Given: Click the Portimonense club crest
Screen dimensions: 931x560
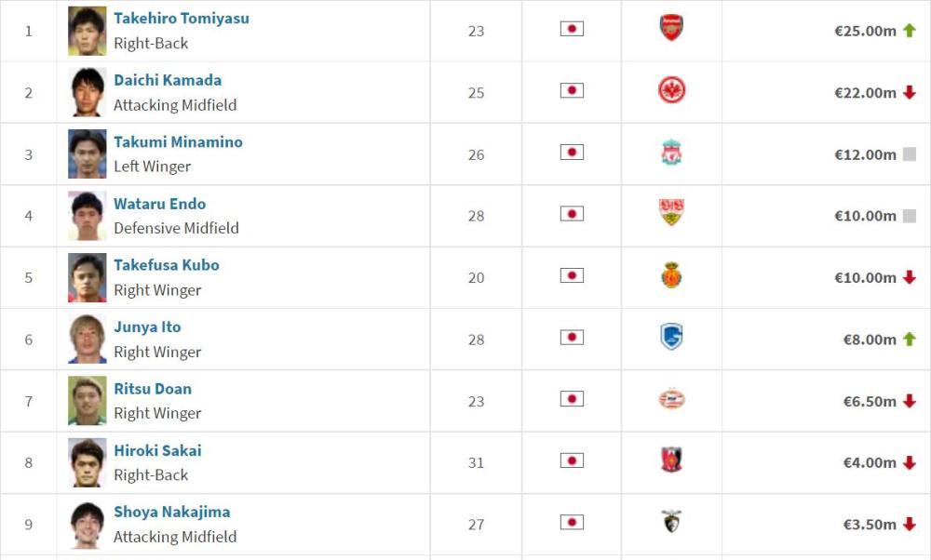Looking at the screenshot, I should [x=671, y=522].
